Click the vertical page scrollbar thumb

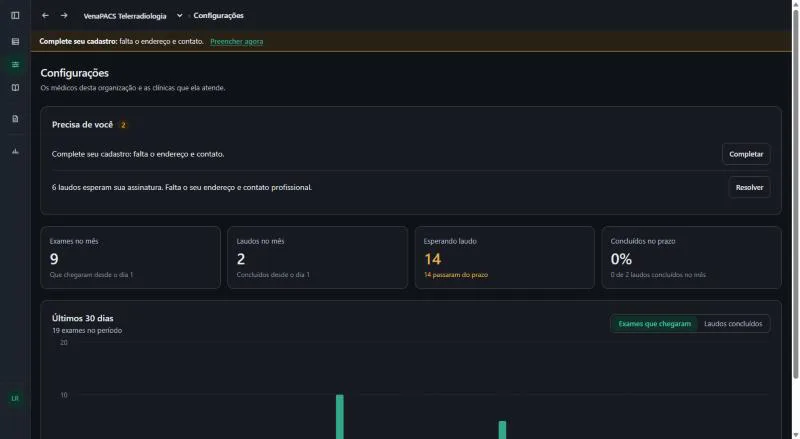(x=795, y=194)
